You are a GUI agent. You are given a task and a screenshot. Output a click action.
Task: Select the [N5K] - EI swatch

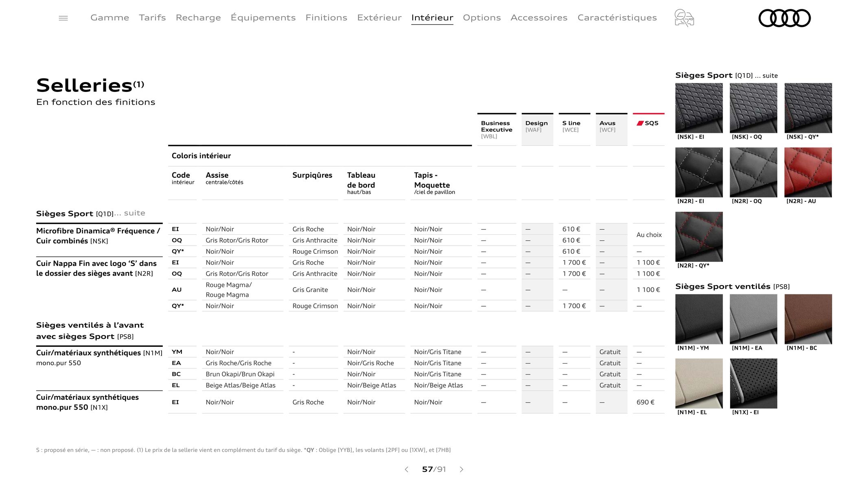coord(699,108)
